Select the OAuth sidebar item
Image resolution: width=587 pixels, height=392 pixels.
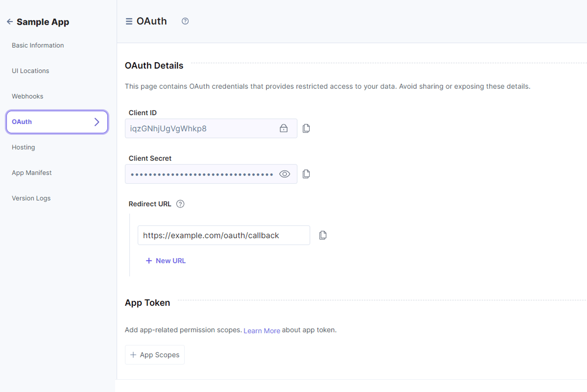tap(57, 122)
